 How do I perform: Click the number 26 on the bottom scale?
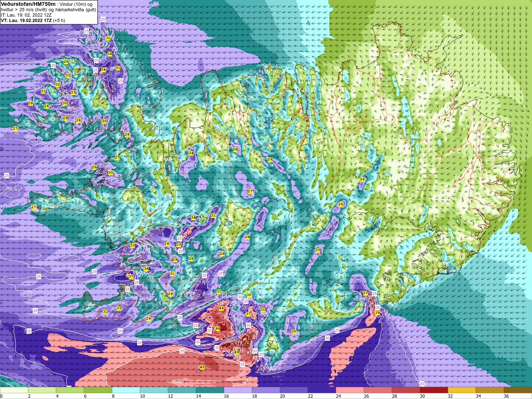click(x=366, y=396)
